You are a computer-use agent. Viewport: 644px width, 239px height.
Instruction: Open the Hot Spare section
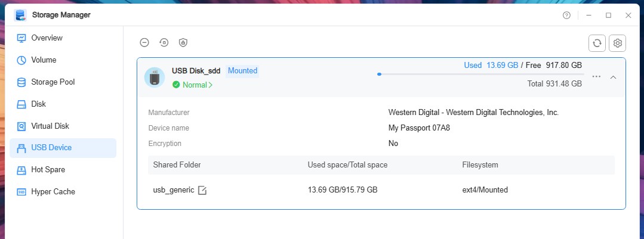(x=63, y=170)
